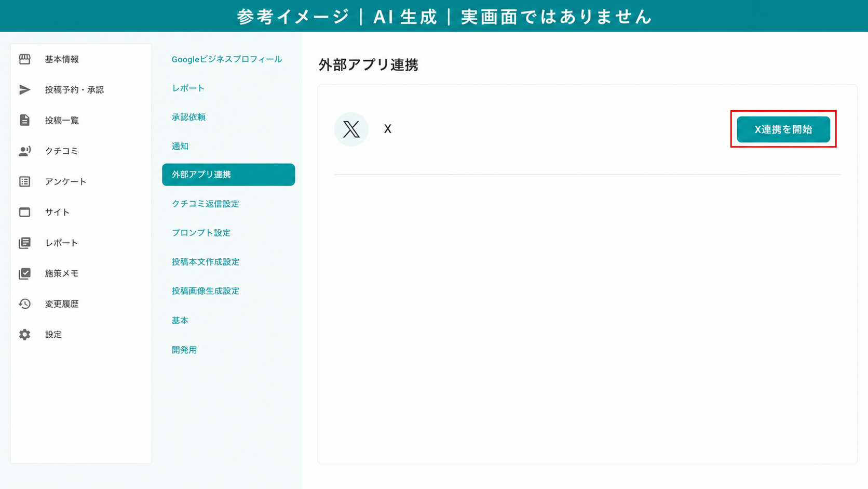
Task: Click the window icon for サイト
Action: (24, 212)
